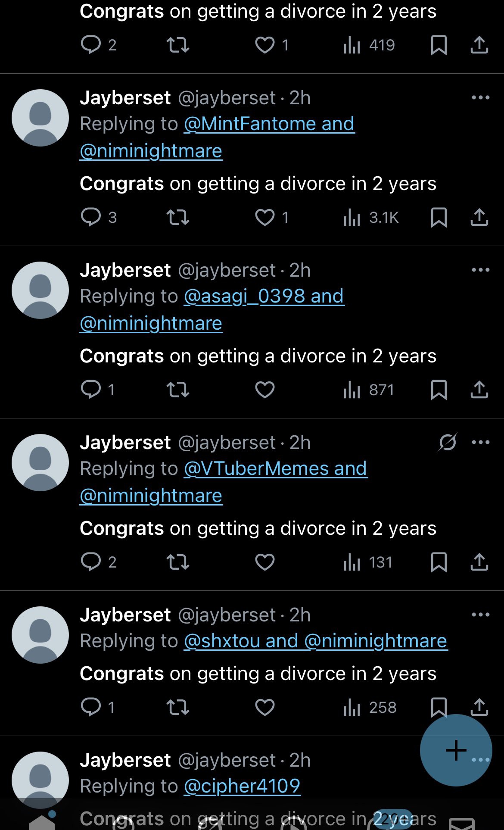Share the tweet with 419 views
The height and width of the screenshot is (830, 504).
coord(479,45)
